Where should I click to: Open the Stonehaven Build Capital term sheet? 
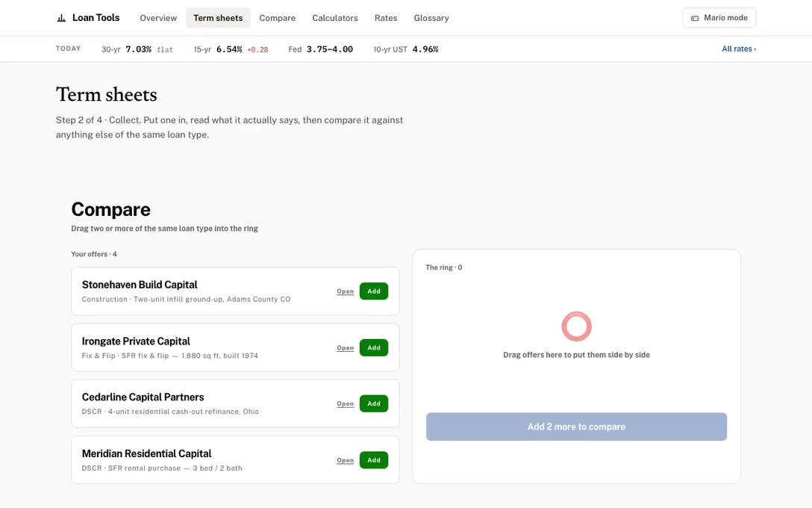pos(345,291)
